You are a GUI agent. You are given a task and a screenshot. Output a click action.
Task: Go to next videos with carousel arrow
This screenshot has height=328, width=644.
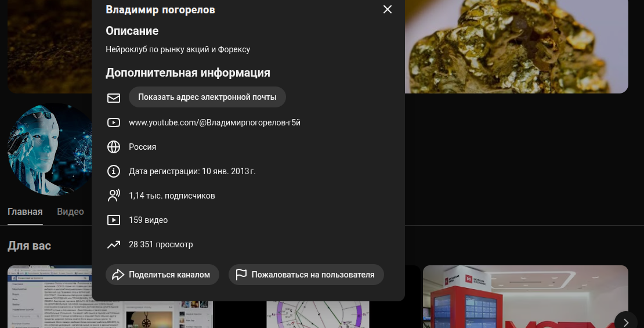coord(625,322)
